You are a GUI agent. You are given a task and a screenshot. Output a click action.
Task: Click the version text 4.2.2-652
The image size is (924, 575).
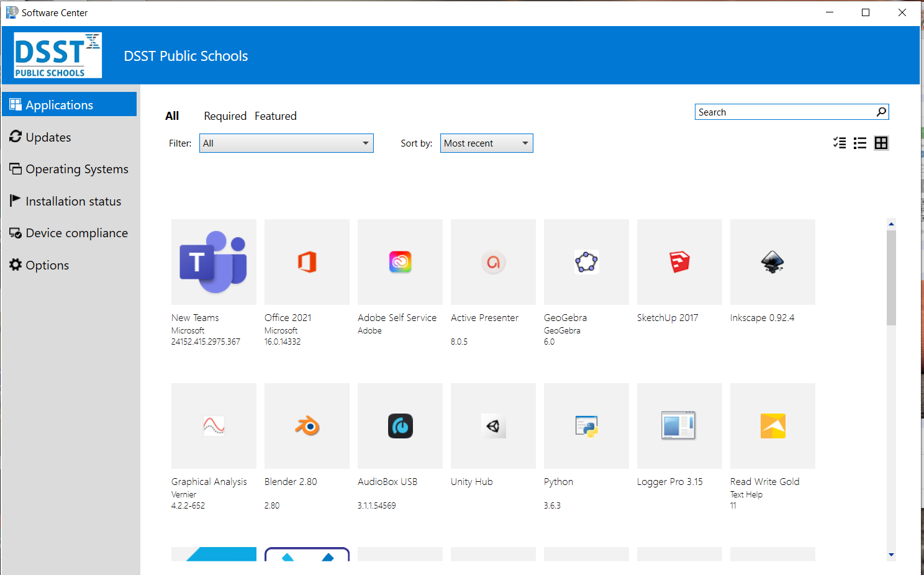pyautogui.click(x=188, y=506)
